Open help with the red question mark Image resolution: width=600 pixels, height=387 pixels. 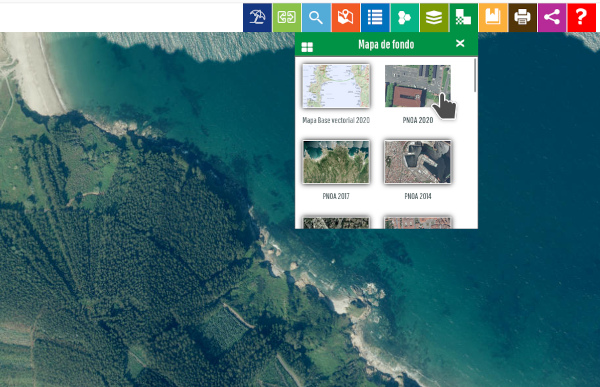[581, 18]
